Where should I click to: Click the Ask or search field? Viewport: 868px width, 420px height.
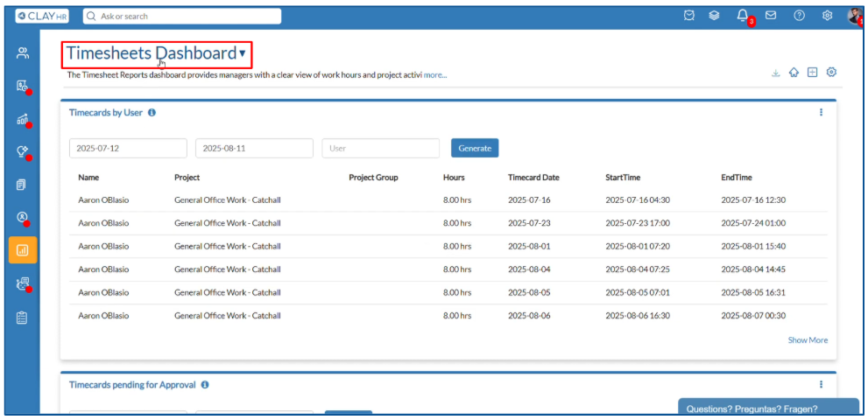[182, 16]
